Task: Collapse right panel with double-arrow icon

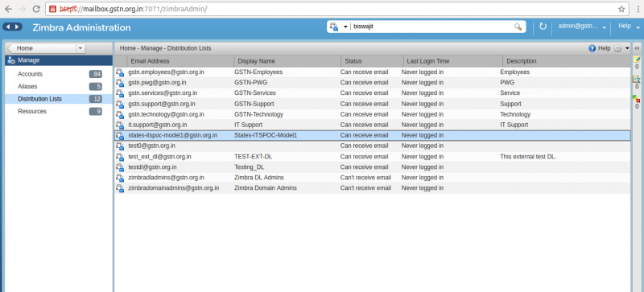Action: [x=637, y=48]
